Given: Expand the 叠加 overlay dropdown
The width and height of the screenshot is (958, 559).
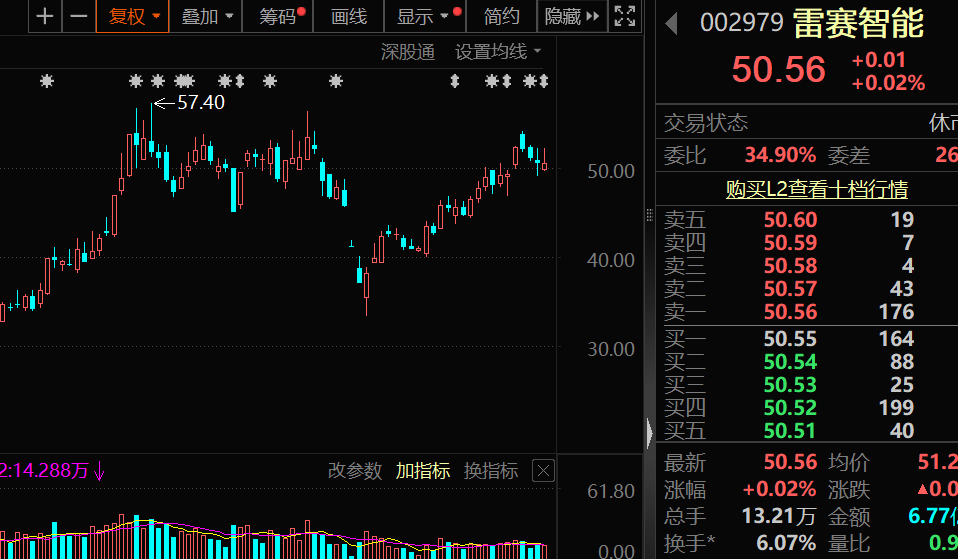Looking at the screenshot, I should [208, 16].
